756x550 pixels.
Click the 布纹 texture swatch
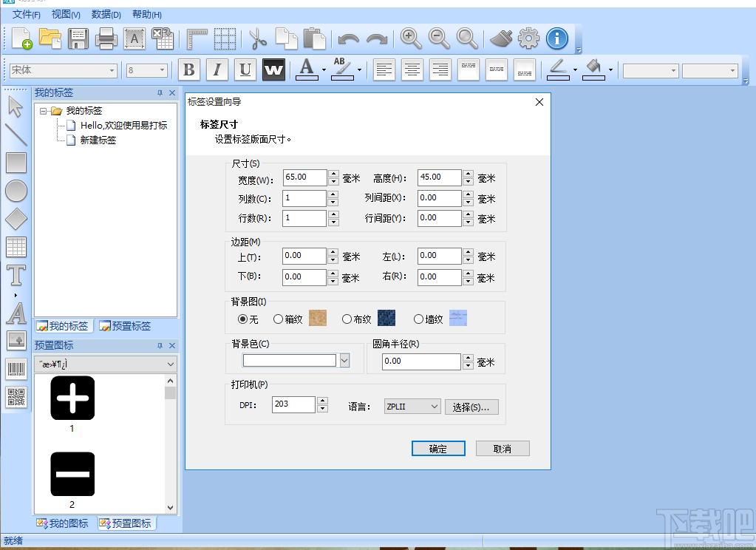click(x=386, y=319)
